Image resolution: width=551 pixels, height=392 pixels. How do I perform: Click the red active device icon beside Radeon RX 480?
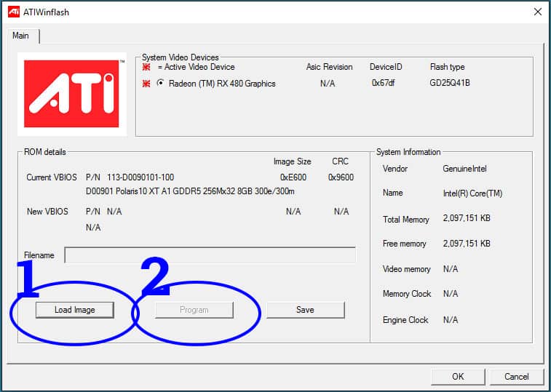[146, 84]
